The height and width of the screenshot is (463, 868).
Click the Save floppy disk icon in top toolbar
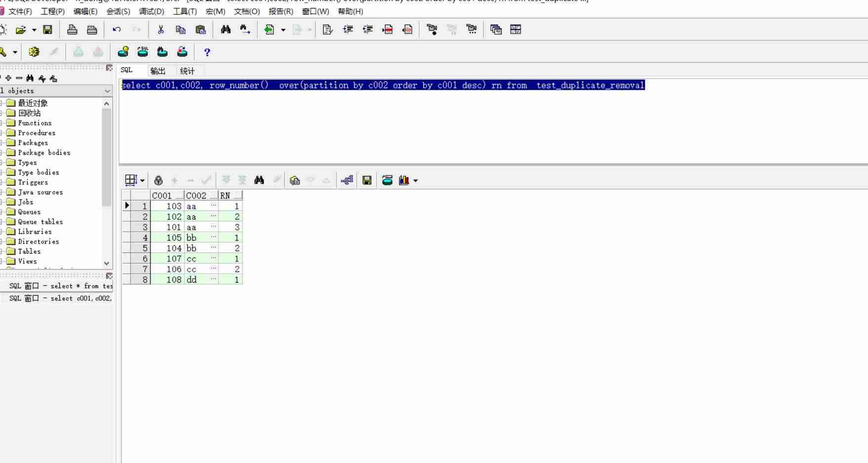[47, 30]
